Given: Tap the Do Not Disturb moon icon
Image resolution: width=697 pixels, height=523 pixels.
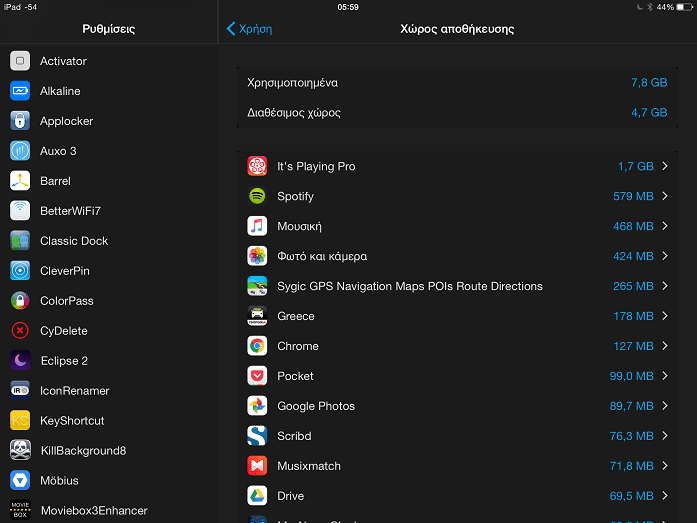Looking at the screenshot, I should tap(640, 7).
